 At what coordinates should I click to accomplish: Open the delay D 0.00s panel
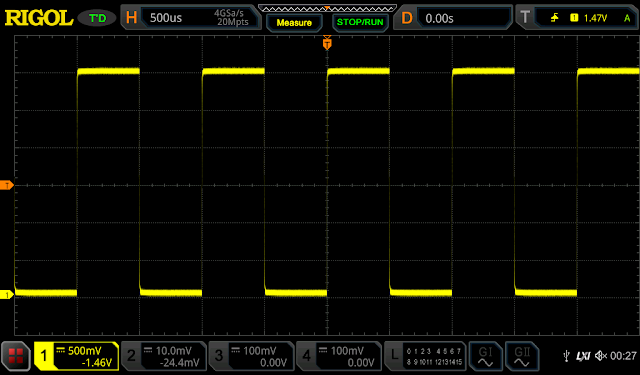(x=453, y=18)
